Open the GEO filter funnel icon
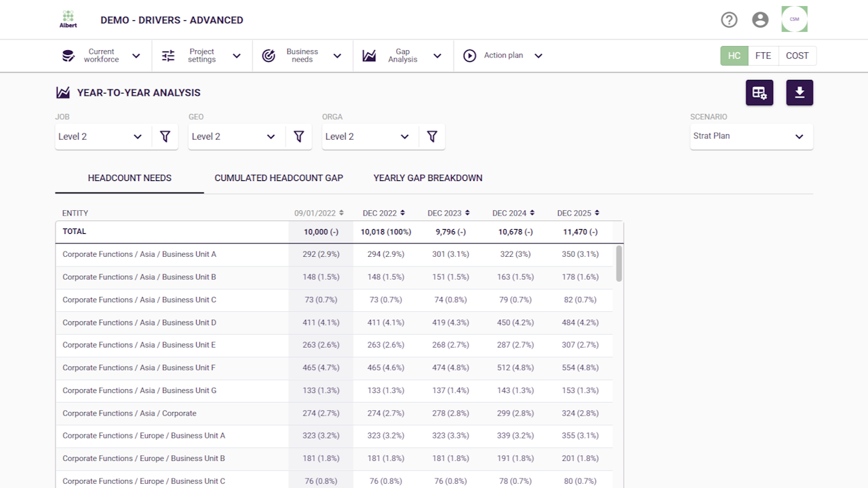This screenshot has height=488, width=868. (298, 136)
